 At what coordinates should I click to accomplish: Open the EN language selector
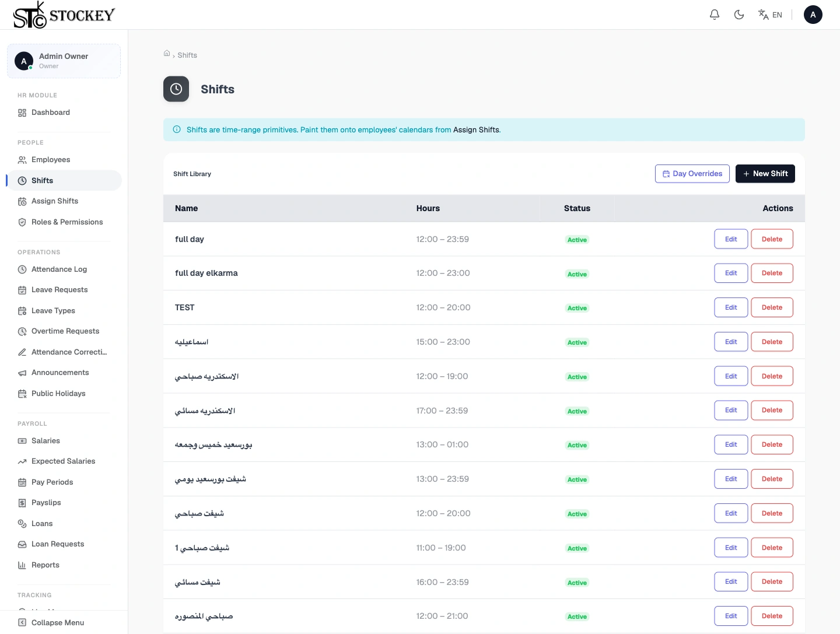[770, 15]
